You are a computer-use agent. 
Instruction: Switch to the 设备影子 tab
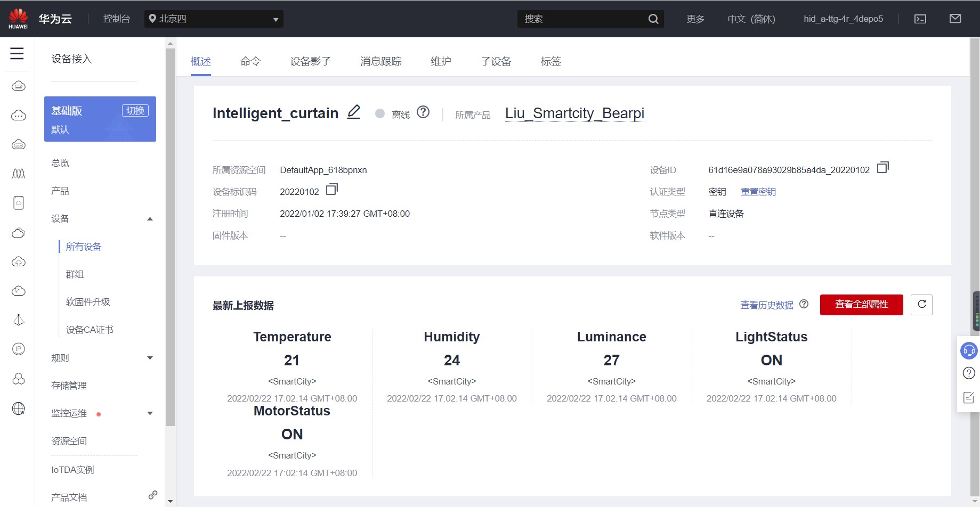[x=311, y=61]
